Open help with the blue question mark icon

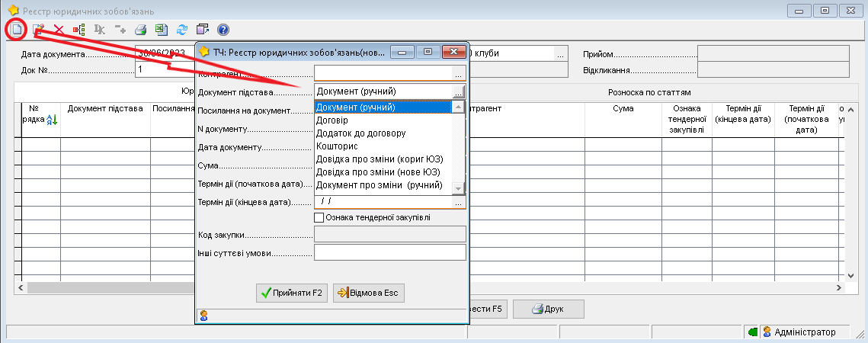pyautogui.click(x=223, y=30)
